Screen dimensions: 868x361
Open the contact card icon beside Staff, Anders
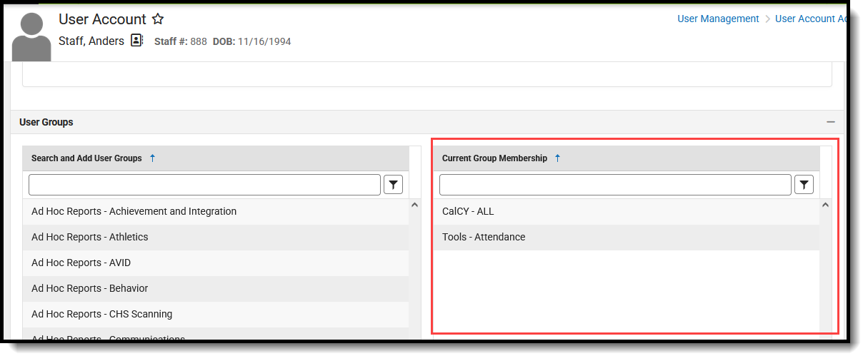[x=137, y=41]
